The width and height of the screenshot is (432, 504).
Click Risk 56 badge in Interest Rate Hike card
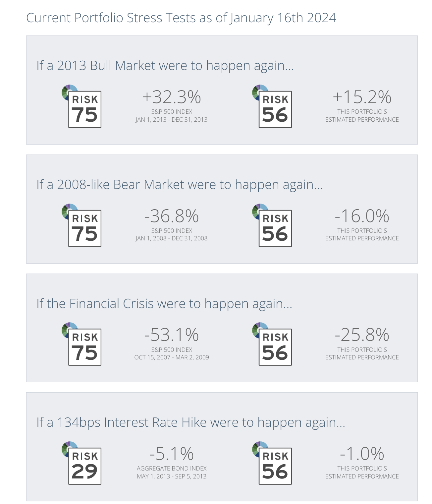coord(275,466)
